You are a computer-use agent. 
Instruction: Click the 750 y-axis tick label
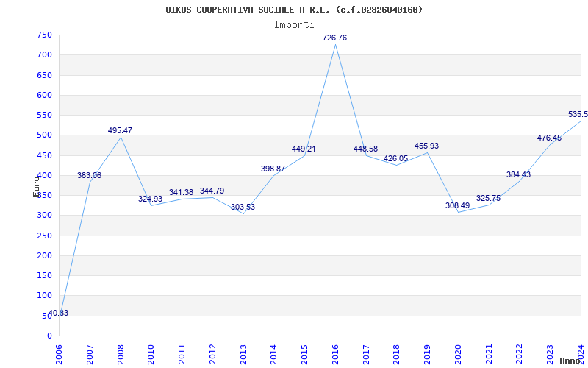pyautogui.click(x=44, y=35)
